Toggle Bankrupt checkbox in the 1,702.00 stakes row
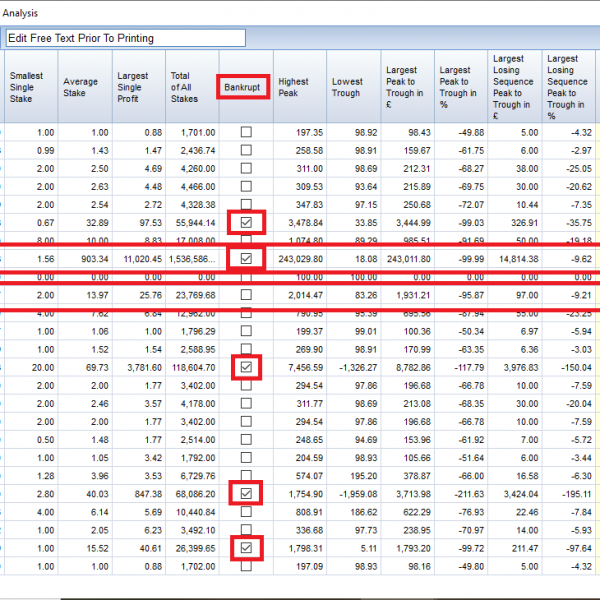 click(x=246, y=566)
